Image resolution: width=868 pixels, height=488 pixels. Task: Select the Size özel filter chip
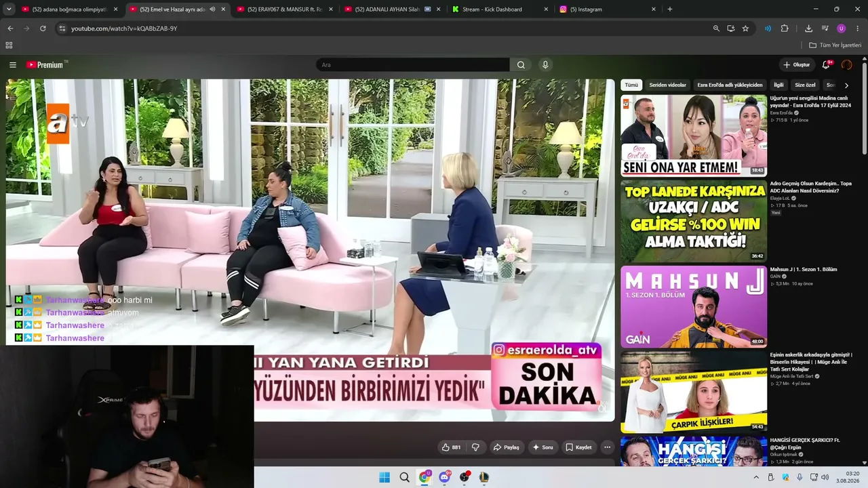tap(805, 85)
